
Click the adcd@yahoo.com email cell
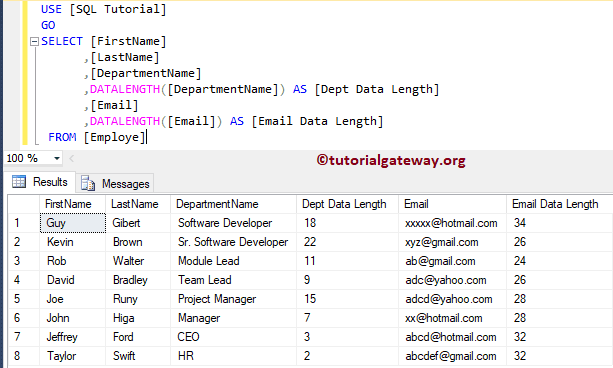(x=452, y=299)
